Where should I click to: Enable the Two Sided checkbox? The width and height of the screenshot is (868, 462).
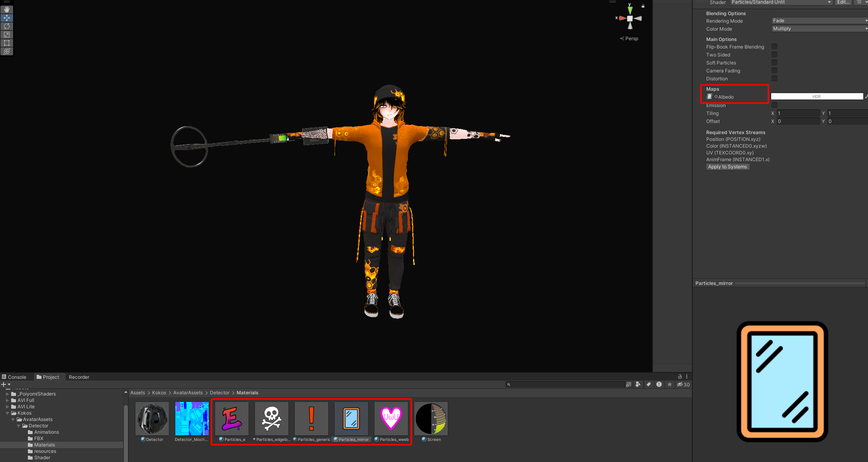774,55
